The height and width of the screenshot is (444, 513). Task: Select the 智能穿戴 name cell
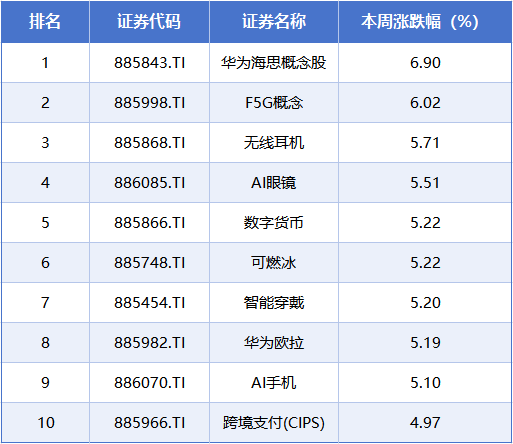coord(274,303)
